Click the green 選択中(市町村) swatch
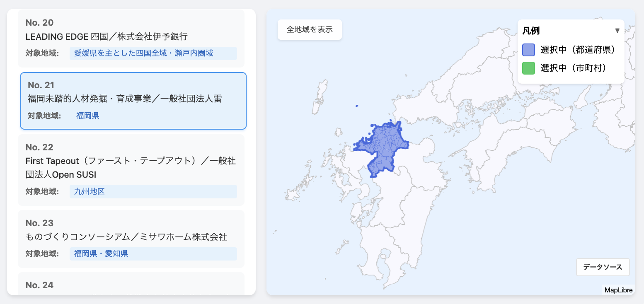This screenshot has width=644, height=304. pyautogui.click(x=528, y=68)
